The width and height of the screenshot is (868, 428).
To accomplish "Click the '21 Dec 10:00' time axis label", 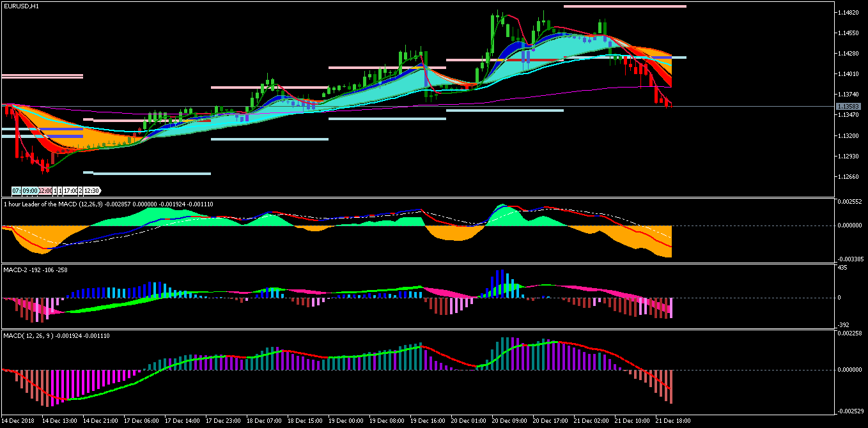I will [632, 422].
